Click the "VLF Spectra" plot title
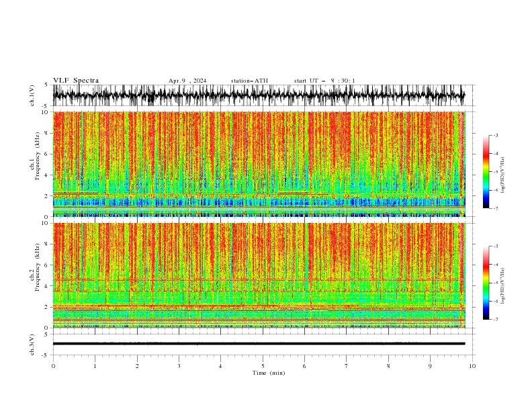 pos(76,81)
